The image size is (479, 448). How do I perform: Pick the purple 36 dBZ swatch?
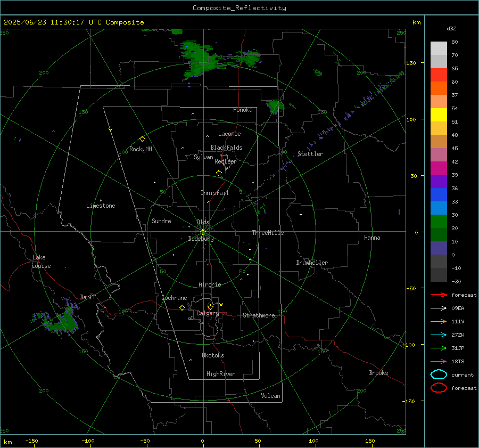(x=439, y=181)
